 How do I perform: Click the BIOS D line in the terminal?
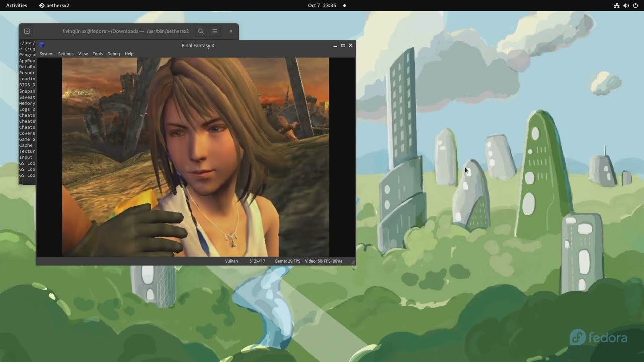27,85
